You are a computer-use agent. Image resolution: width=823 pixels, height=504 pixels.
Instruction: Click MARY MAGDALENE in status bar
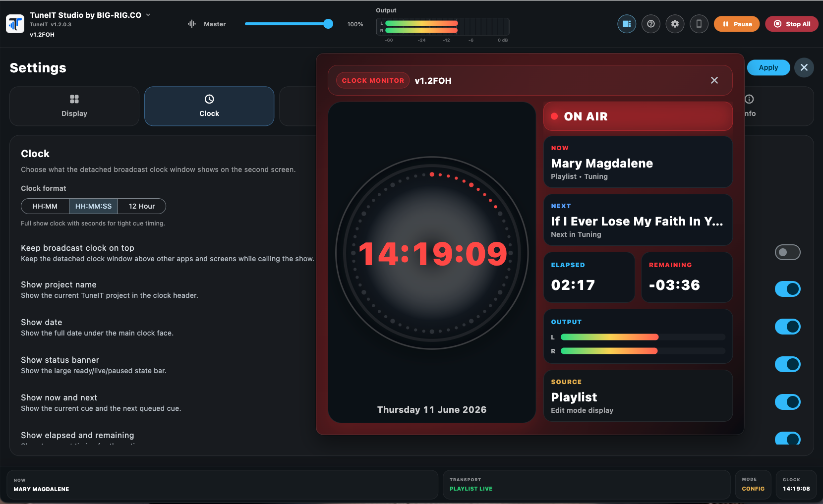pos(41,489)
